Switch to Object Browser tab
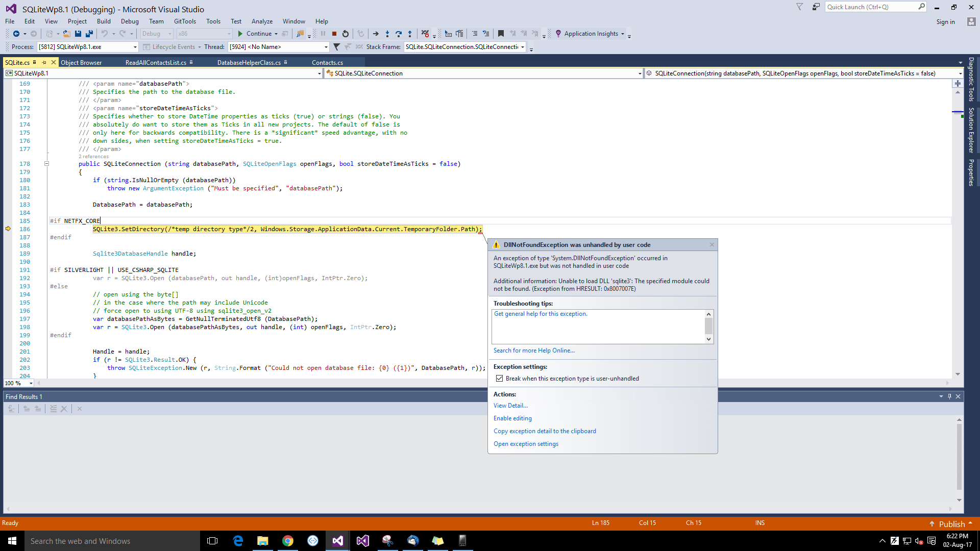Viewport: 980px width, 551px height. point(81,63)
